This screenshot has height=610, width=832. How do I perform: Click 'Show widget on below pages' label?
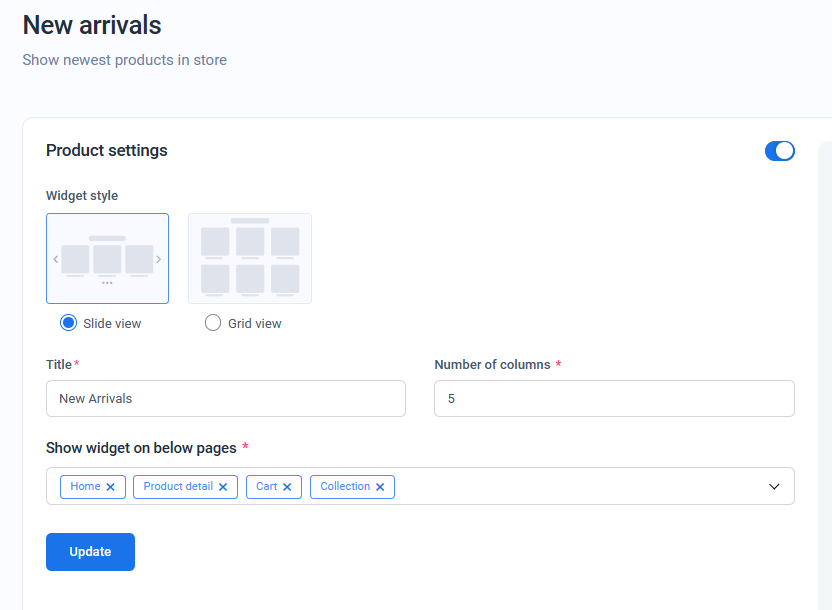141,448
